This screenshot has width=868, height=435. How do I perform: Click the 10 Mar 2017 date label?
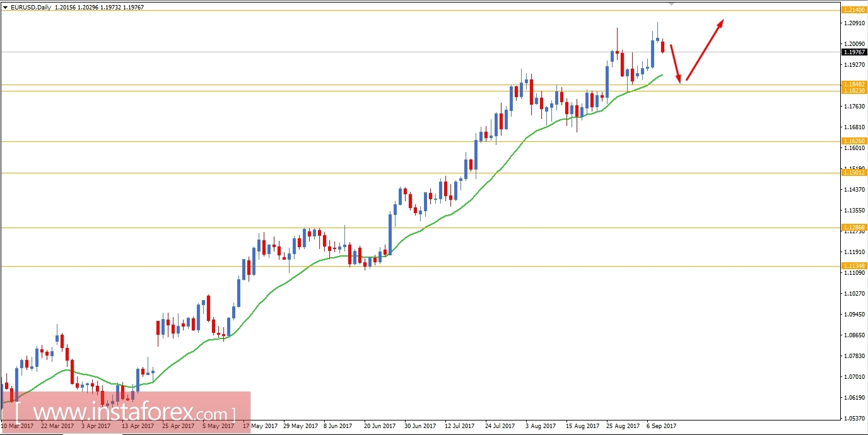point(18,426)
